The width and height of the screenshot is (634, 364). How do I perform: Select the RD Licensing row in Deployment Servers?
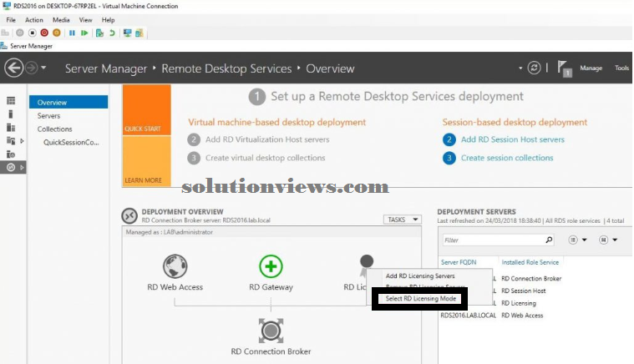(519, 303)
